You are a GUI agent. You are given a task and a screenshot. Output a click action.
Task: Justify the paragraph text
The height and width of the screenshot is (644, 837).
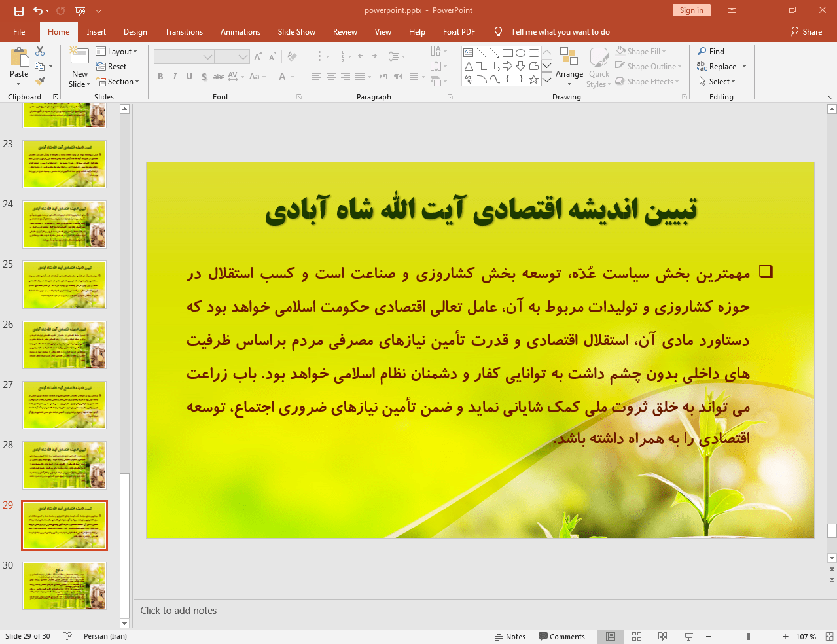[360, 77]
